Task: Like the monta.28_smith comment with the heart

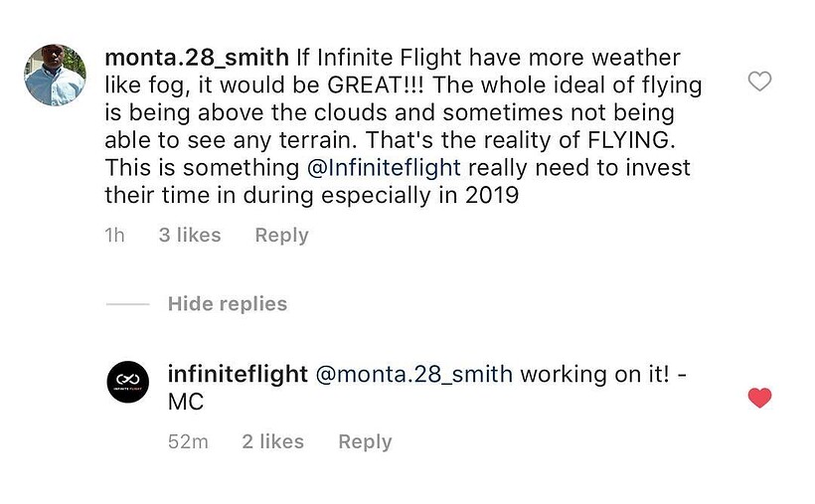Action: coord(759,82)
